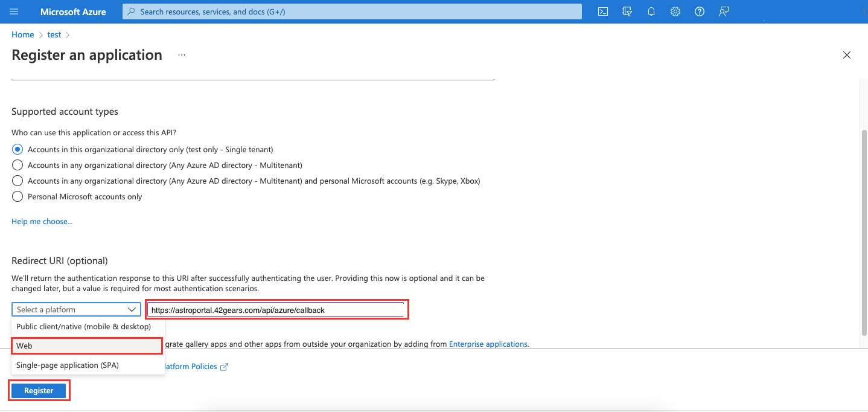Click the Redirect URI input field
The width and height of the screenshot is (868, 412).
coord(277,310)
